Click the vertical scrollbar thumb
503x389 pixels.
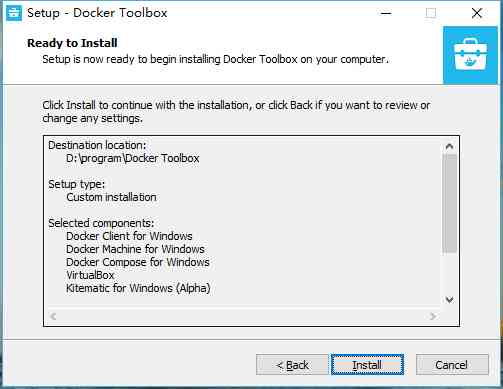[x=449, y=204]
